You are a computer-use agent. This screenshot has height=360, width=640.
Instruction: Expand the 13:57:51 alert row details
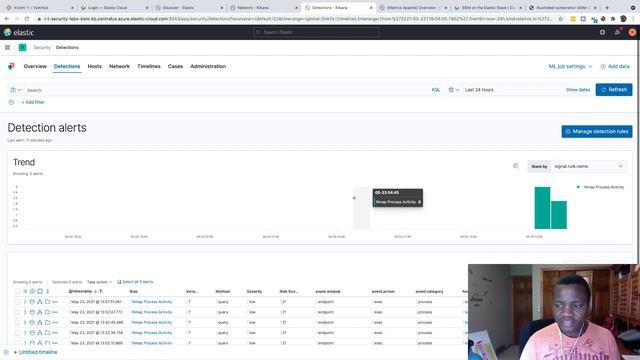[x=25, y=302]
